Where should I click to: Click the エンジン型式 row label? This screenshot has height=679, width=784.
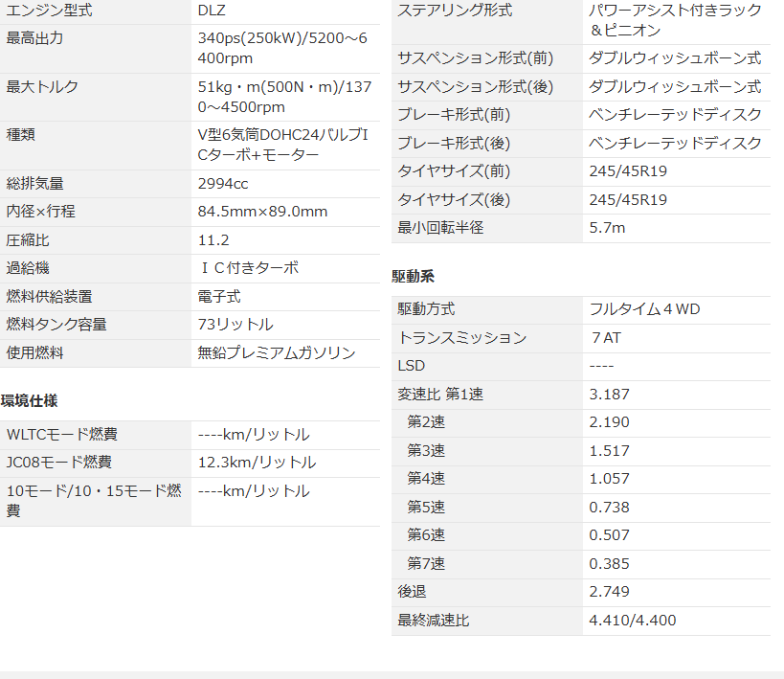point(48,11)
